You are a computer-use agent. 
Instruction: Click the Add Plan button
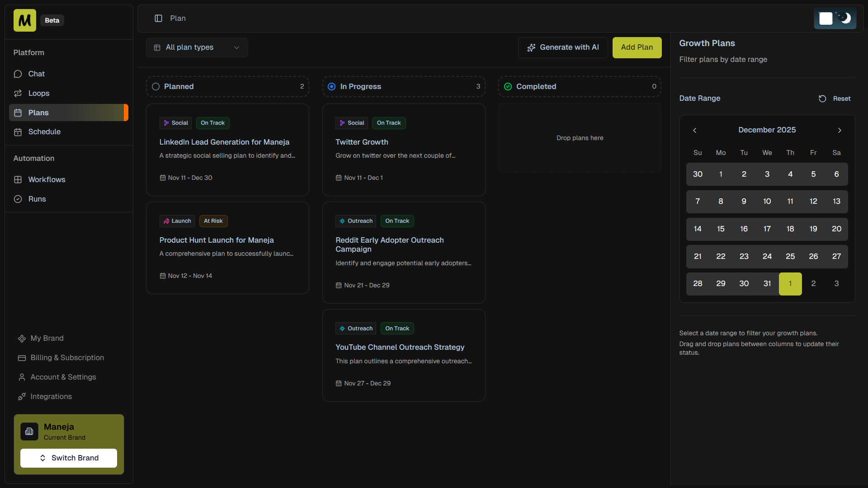click(x=637, y=47)
